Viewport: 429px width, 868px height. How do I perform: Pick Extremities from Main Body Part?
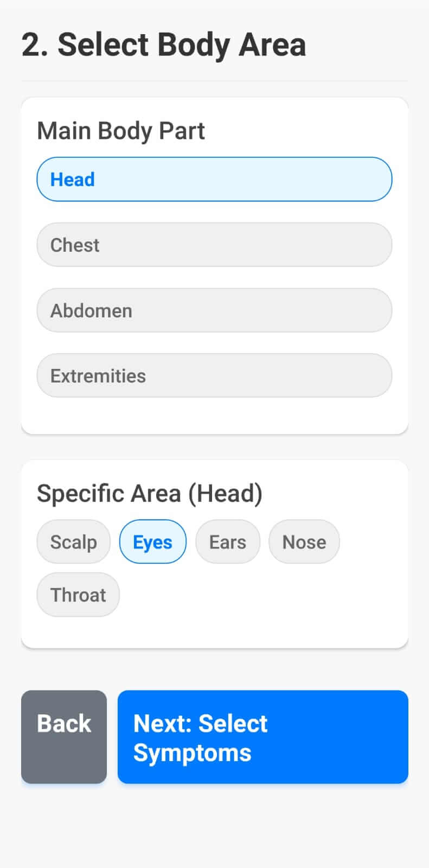tap(214, 375)
